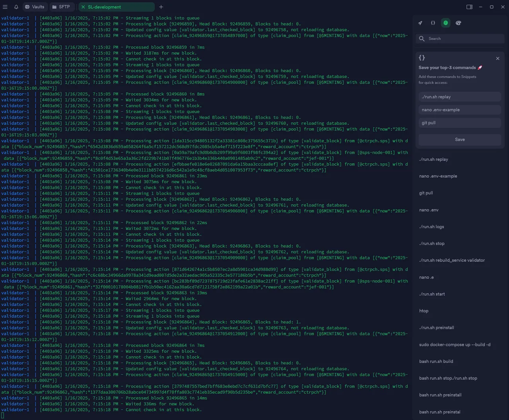This screenshot has width=509, height=420.
Task: Click the magnifier icon in the search box
Action: tap(422, 39)
